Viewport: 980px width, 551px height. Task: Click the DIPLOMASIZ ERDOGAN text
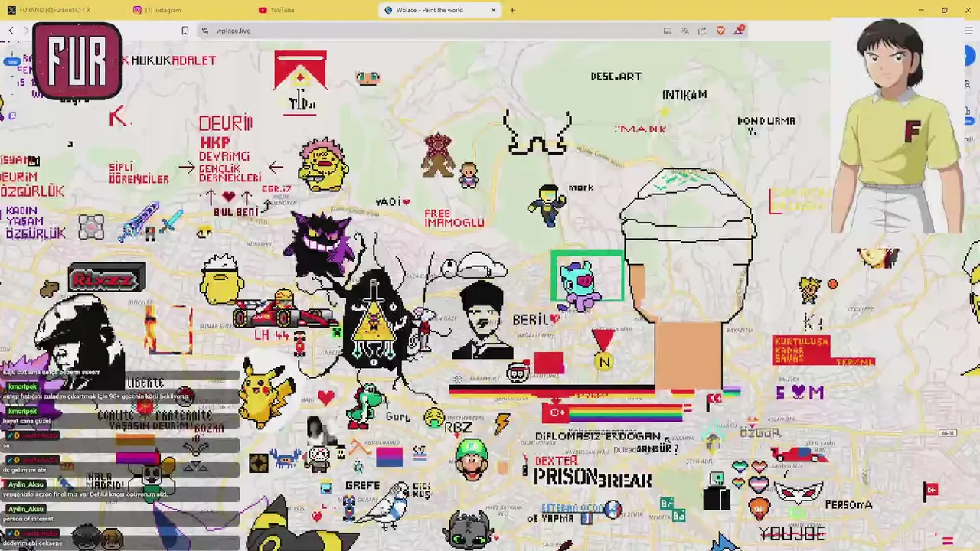coord(598,436)
